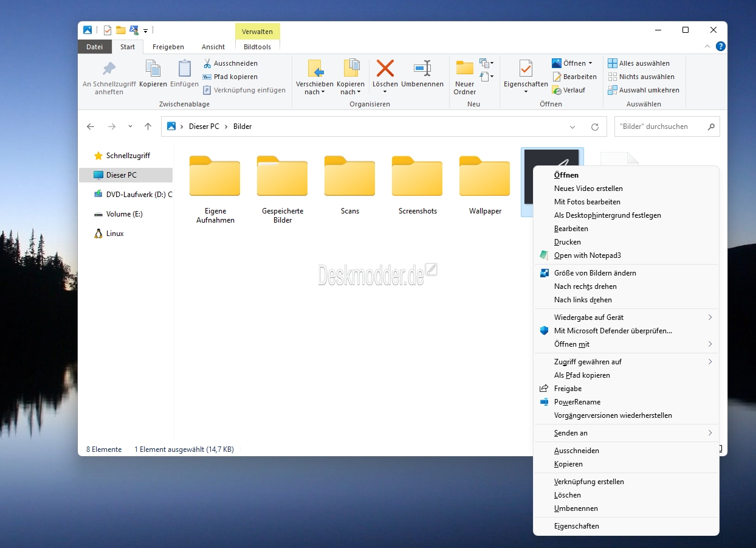Choose Open with Notepad3 in context menu
Screen dimensions: 756x548
[626, 255]
